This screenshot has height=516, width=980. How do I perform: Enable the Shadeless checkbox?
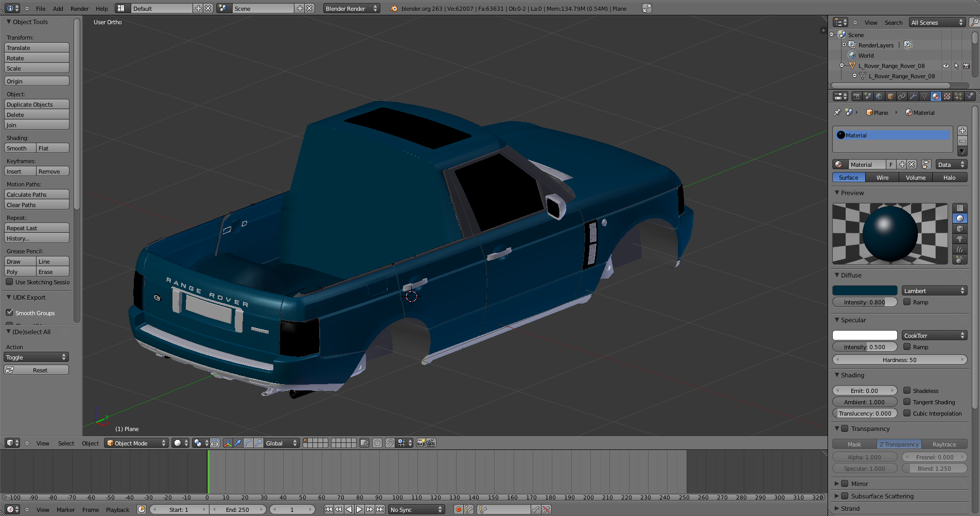[x=907, y=390]
